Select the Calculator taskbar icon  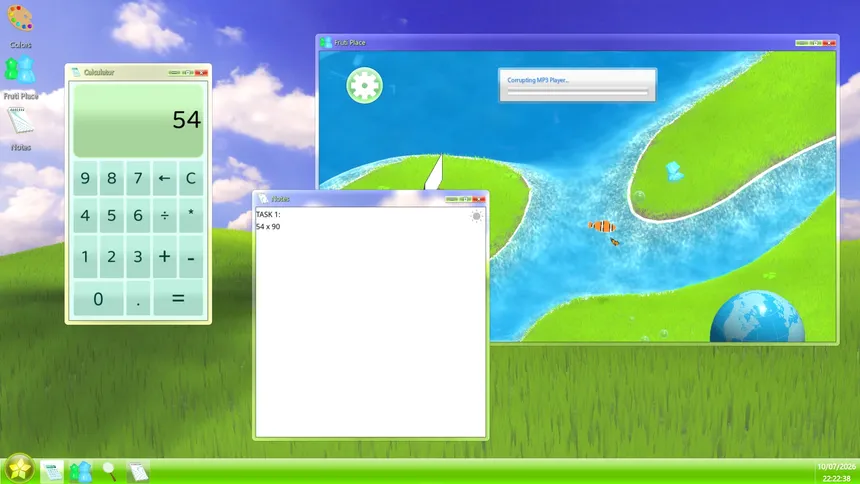52,471
